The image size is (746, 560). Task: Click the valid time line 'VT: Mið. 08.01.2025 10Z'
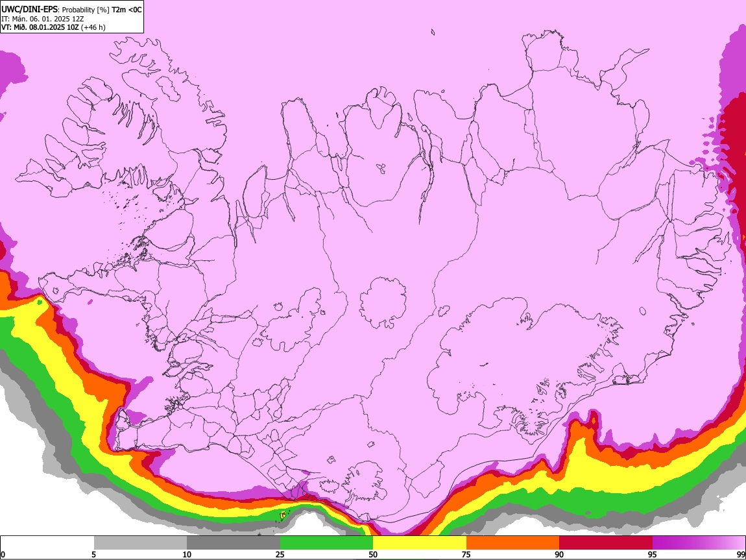40,27
